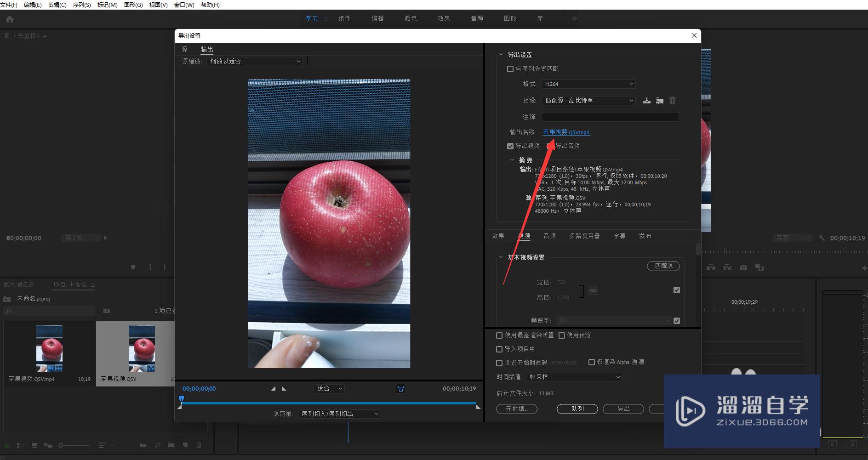Screen dimensions: 868x460
Task: Export frame with the camera icon
Action: click(x=743, y=267)
